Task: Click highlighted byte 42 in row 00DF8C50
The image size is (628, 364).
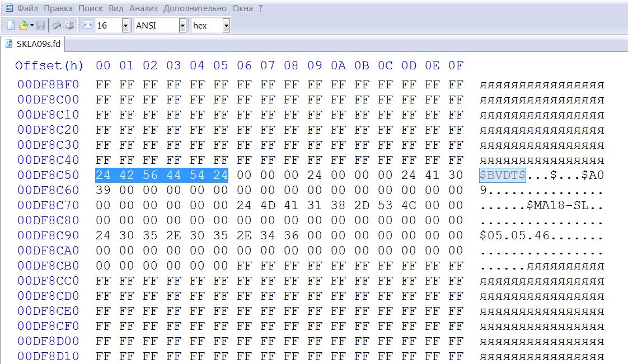Action: click(x=126, y=175)
